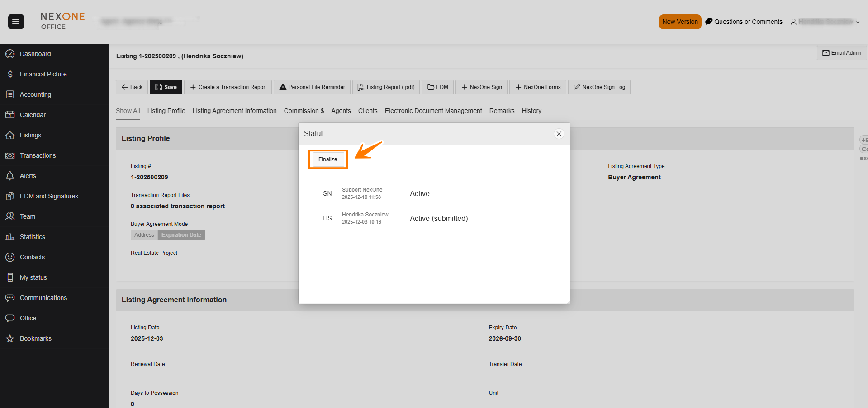Open Personal File Reminder
Image resolution: width=868 pixels, height=408 pixels.
312,87
